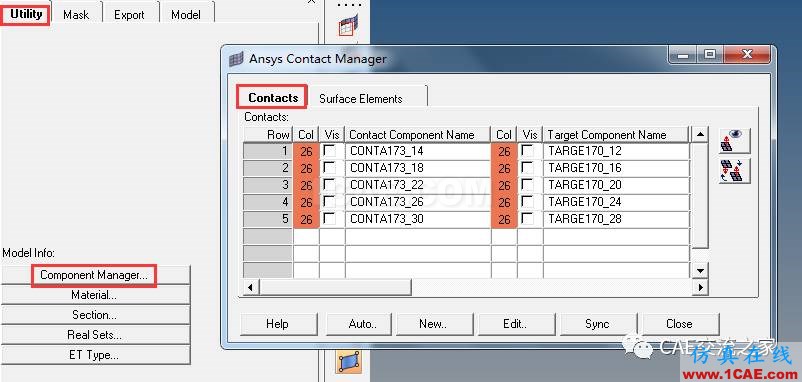Toggle contact Vis checkbox for CONTA173_18
This screenshot has width=802, height=382.
coord(330,168)
